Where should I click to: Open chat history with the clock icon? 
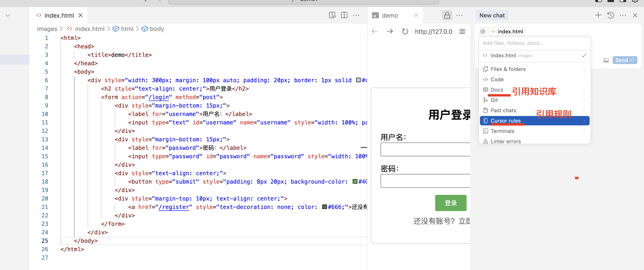(x=610, y=15)
